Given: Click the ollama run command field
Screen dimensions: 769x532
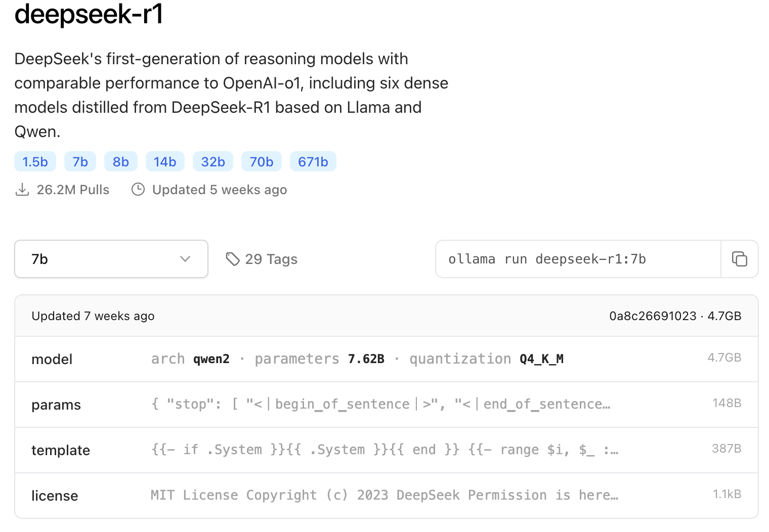Looking at the screenshot, I should tap(578, 259).
